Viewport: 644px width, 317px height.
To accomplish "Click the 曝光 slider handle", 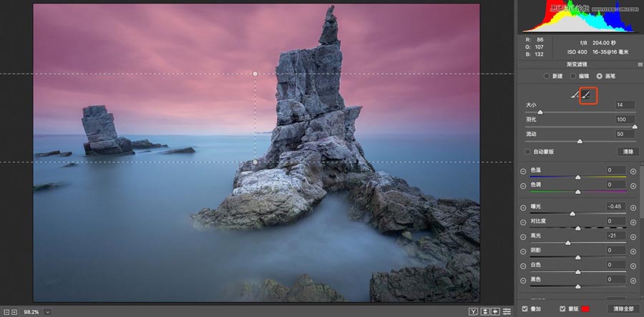I will coord(572,214).
